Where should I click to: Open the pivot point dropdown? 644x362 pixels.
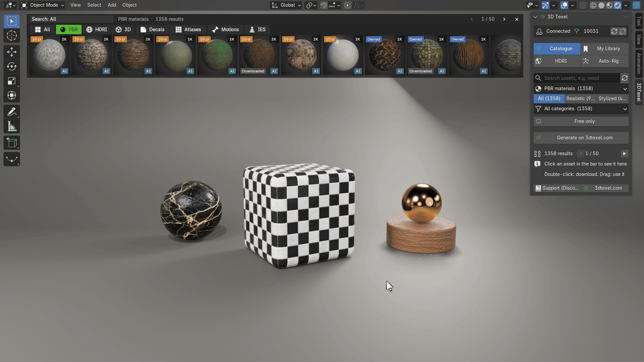click(x=311, y=5)
